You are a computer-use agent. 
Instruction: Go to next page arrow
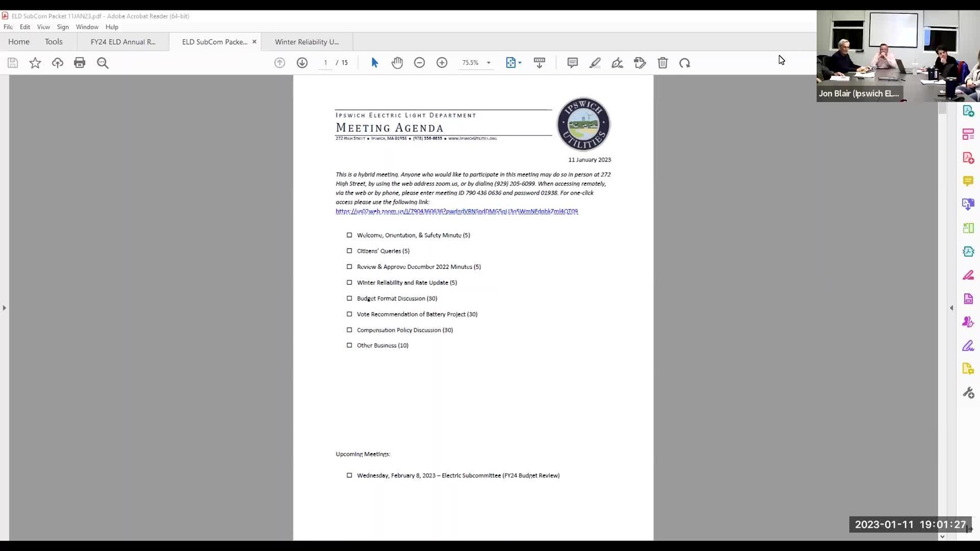[302, 63]
